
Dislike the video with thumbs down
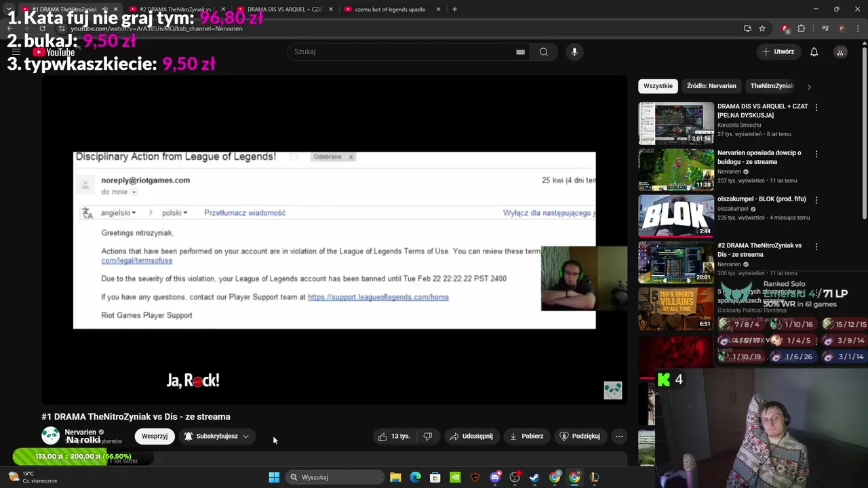tap(428, 436)
